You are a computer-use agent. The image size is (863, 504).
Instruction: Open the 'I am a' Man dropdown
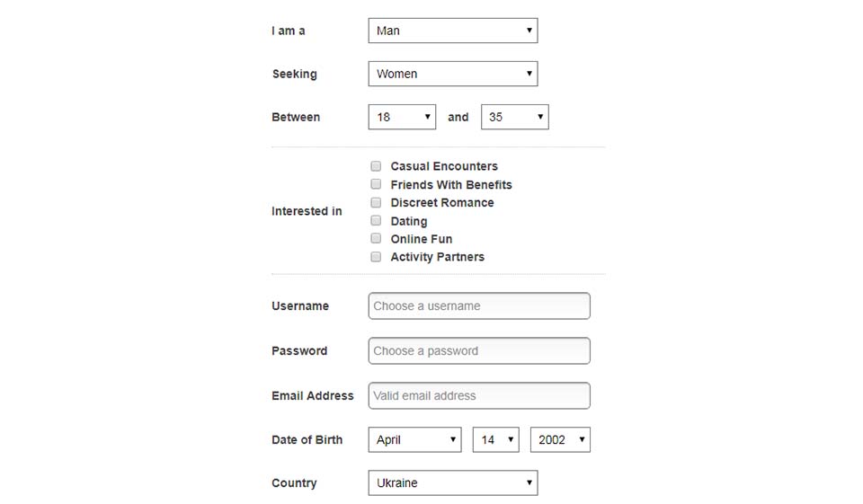[x=453, y=31]
